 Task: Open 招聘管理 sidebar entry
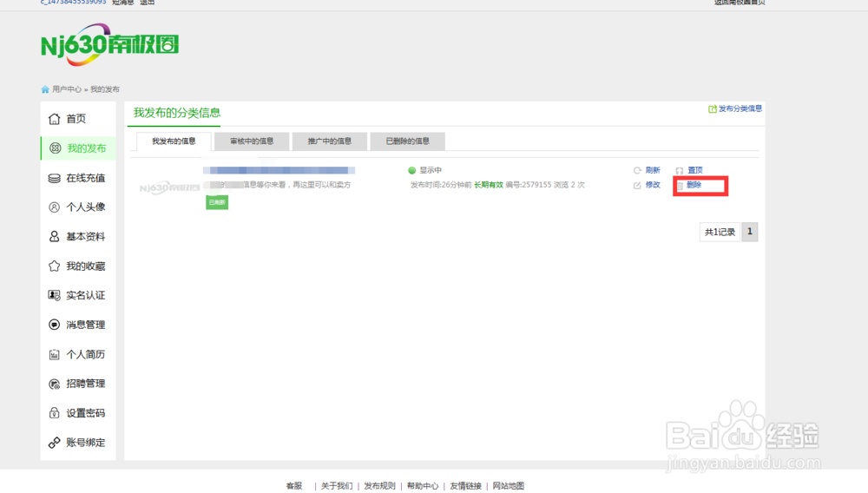(x=76, y=384)
